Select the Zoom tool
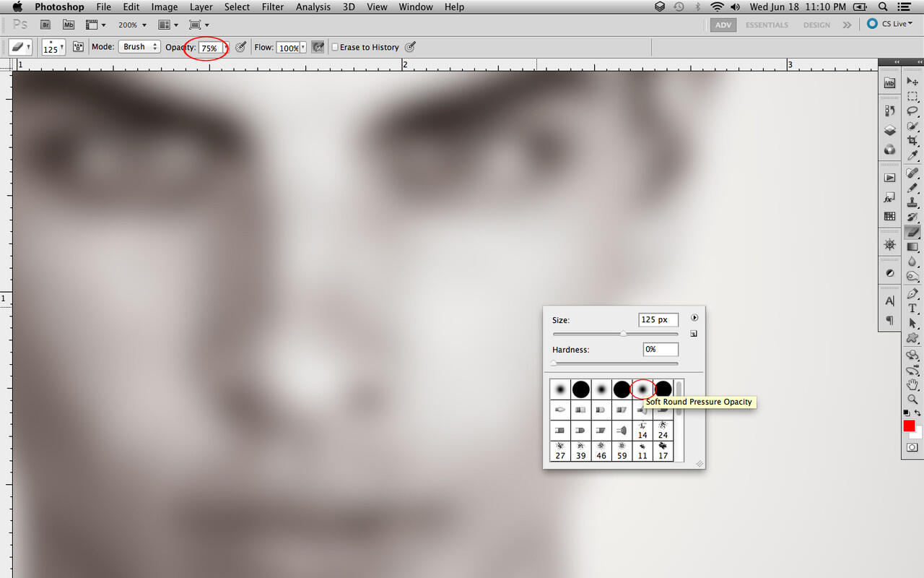 [912, 399]
